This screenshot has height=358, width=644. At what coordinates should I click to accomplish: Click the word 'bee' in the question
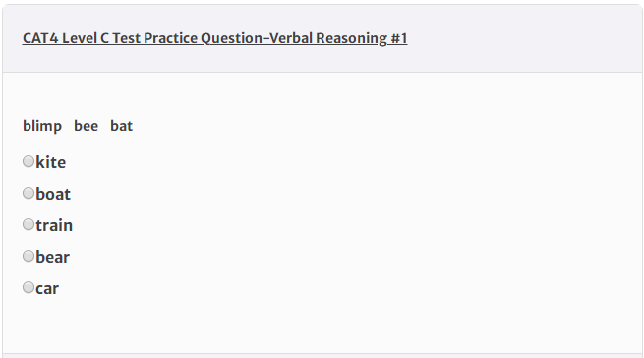[87, 126]
